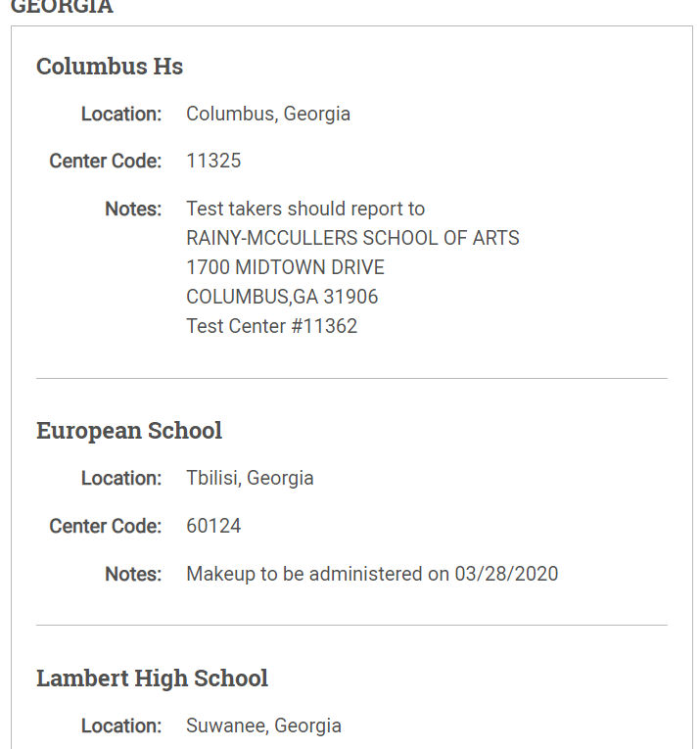This screenshot has height=749, width=700.
Task: Select center code 60124
Action: pos(213,526)
